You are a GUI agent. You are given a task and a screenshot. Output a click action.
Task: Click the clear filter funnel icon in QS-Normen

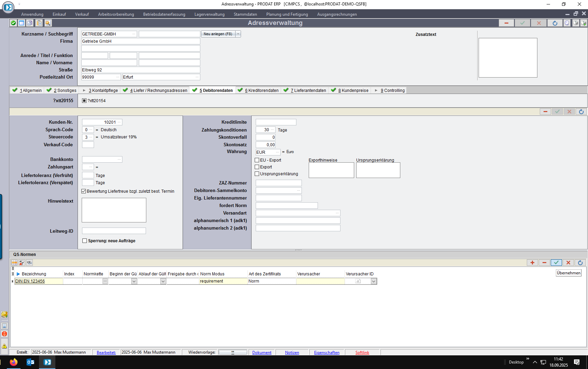coord(22,263)
